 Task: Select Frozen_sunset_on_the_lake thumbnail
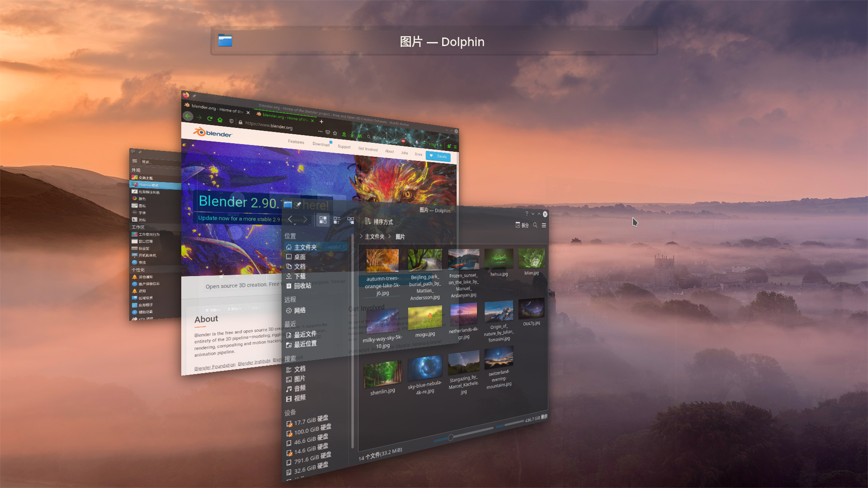[463, 259]
